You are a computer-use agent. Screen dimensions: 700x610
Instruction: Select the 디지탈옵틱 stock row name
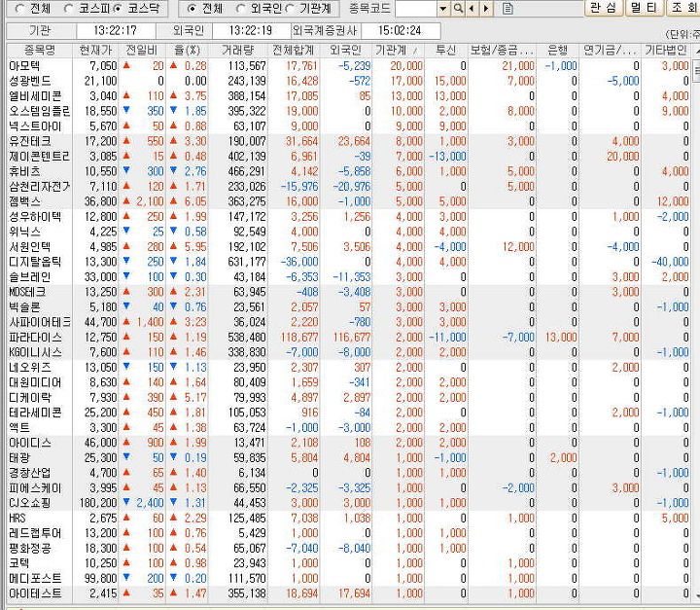tap(35, 262)
